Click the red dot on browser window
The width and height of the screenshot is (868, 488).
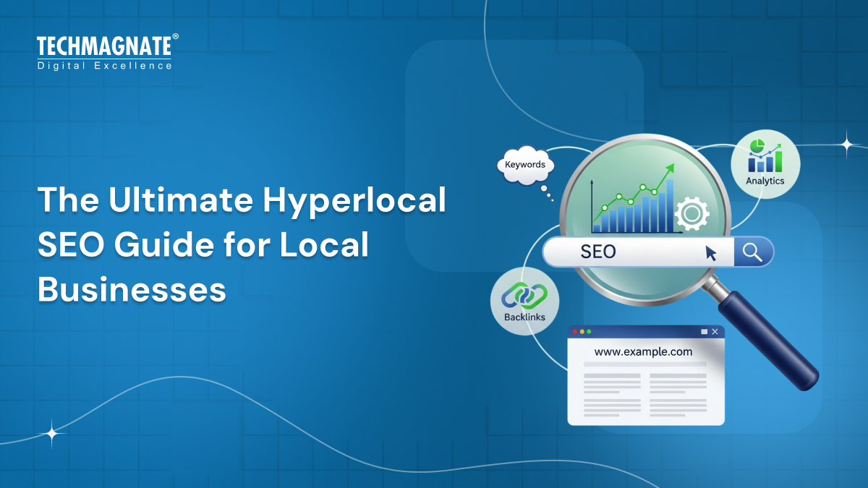[576, 332]
